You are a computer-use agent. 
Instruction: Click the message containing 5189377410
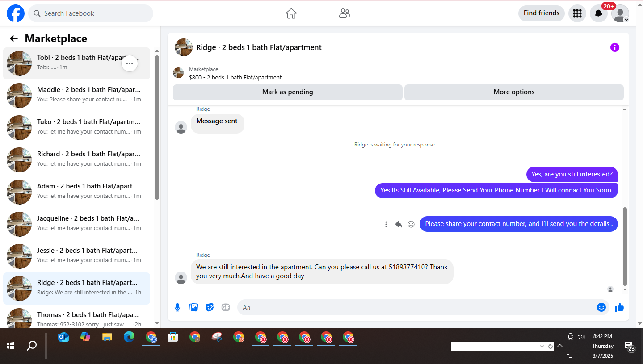tap(322, 272)
